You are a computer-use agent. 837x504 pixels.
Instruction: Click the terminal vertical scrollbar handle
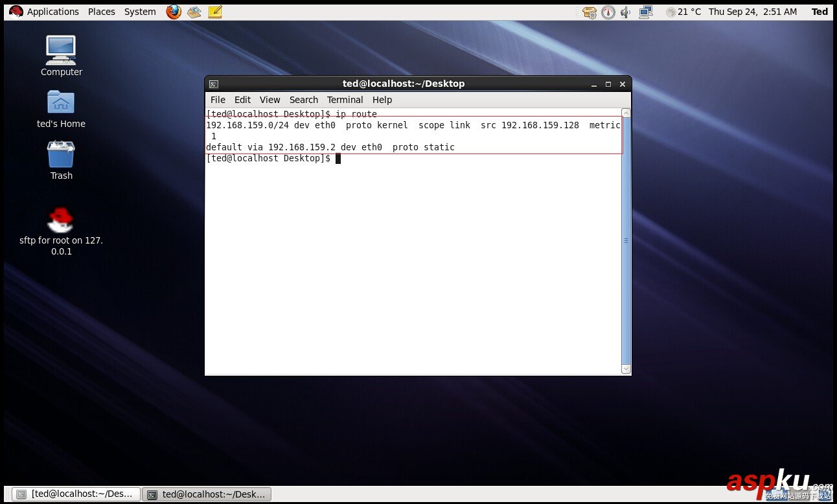click(626, 240)
